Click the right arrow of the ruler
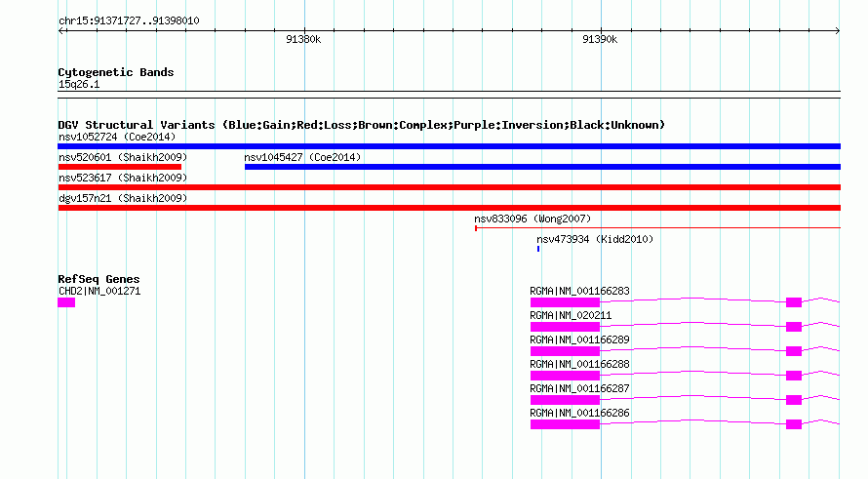The height and width of the screenshot is (479, 868). pos(838,31)
